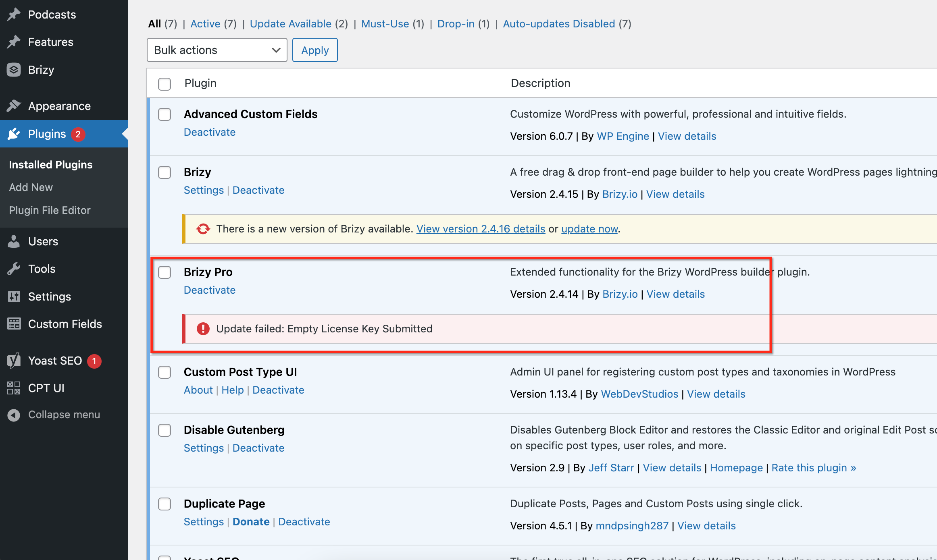This screenshot has height=560, width=937.
Task: Open Appearance menu item
Action: [60, 106]
